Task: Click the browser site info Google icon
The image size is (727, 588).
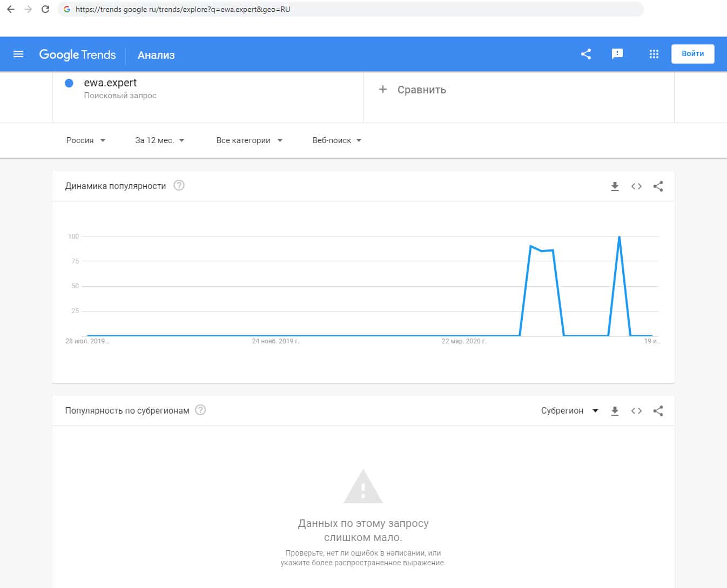Action: point(67,9)
